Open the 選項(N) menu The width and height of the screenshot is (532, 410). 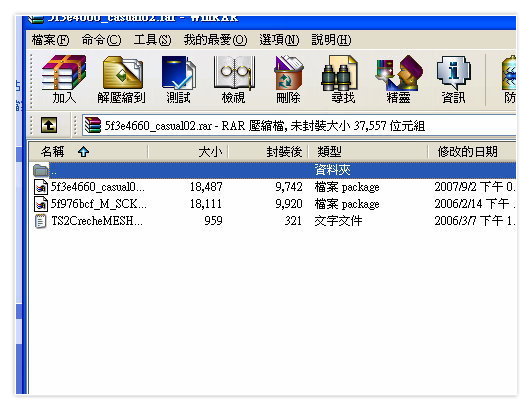[279, 40]
